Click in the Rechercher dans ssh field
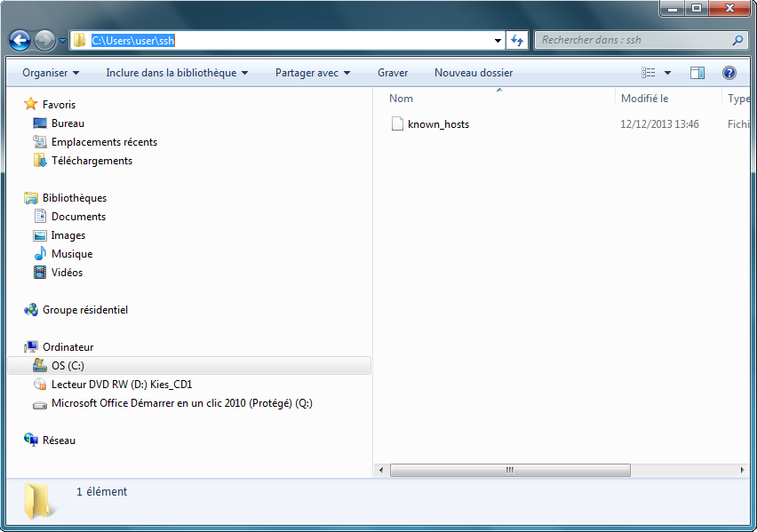This screenshot has height=532, width=757. [631, 40]
